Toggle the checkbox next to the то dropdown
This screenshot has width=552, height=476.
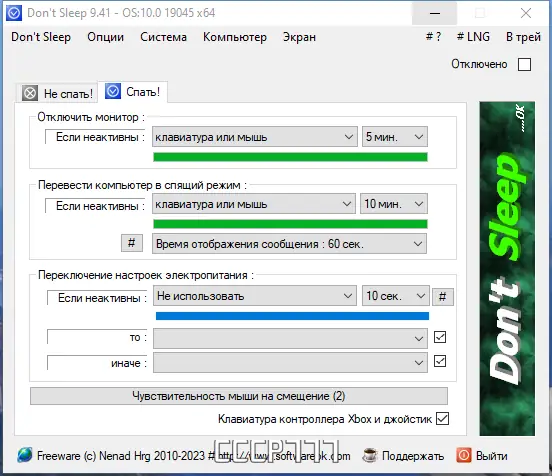click(440, 337)
